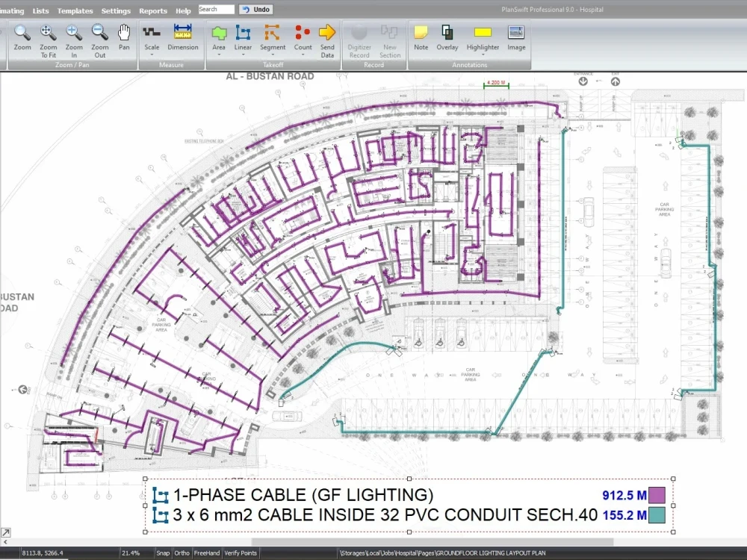Insert an Image annotation
Screen dimensions: 747x560
(x=516, y=37)
